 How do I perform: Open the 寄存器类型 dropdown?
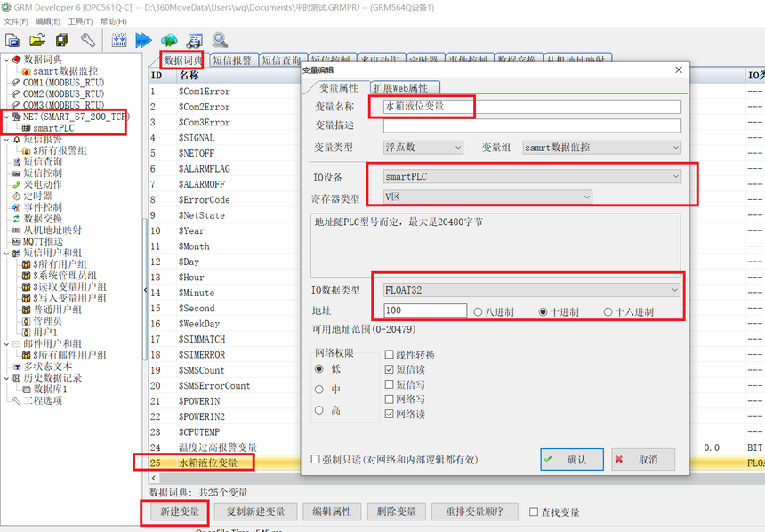[x=487, y=197]
